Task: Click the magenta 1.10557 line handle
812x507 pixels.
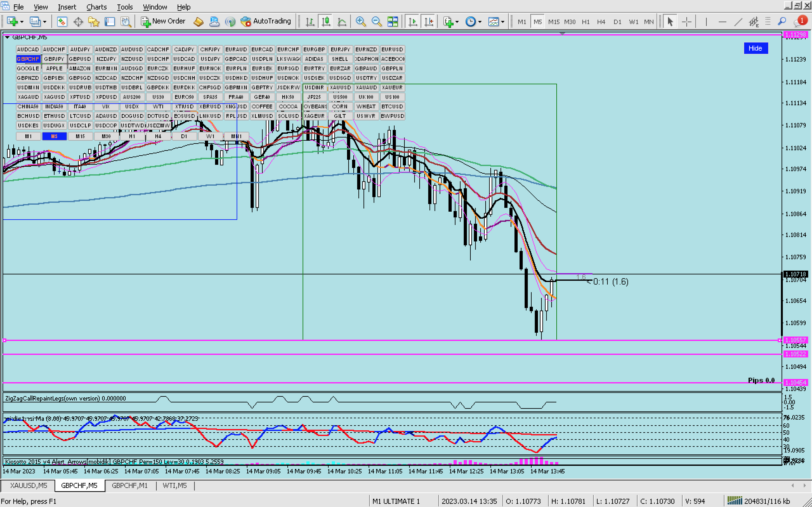Action: pyautogui.click(x=4, y=340)
